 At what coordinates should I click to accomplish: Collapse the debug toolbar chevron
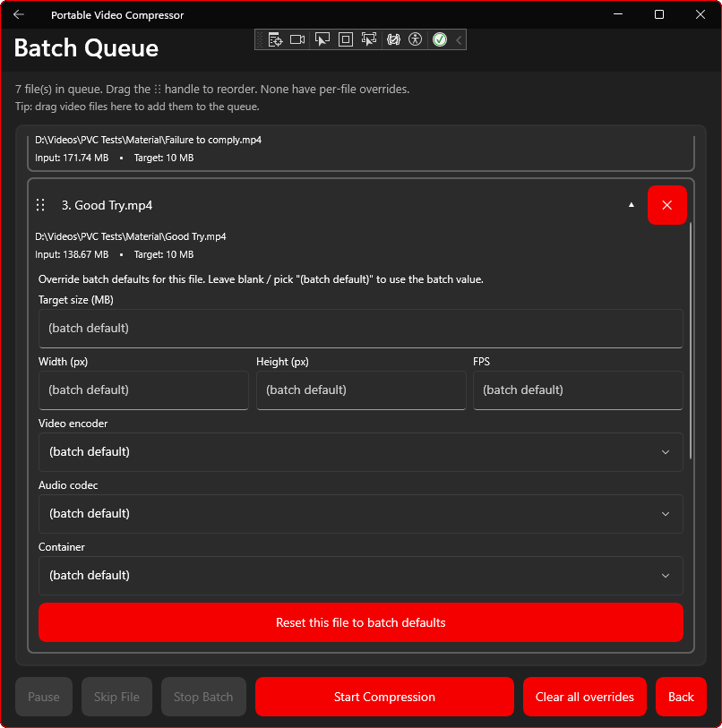[459, 40]
